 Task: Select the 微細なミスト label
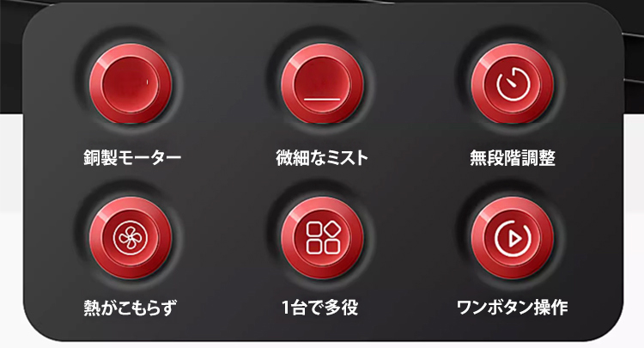pos(322,157)
